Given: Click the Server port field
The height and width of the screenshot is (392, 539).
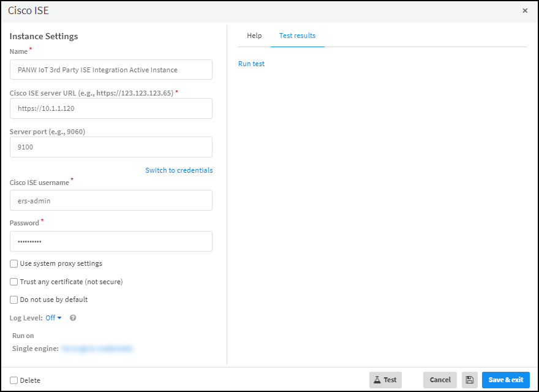Looking at the screenshot, I should point(111,147).
